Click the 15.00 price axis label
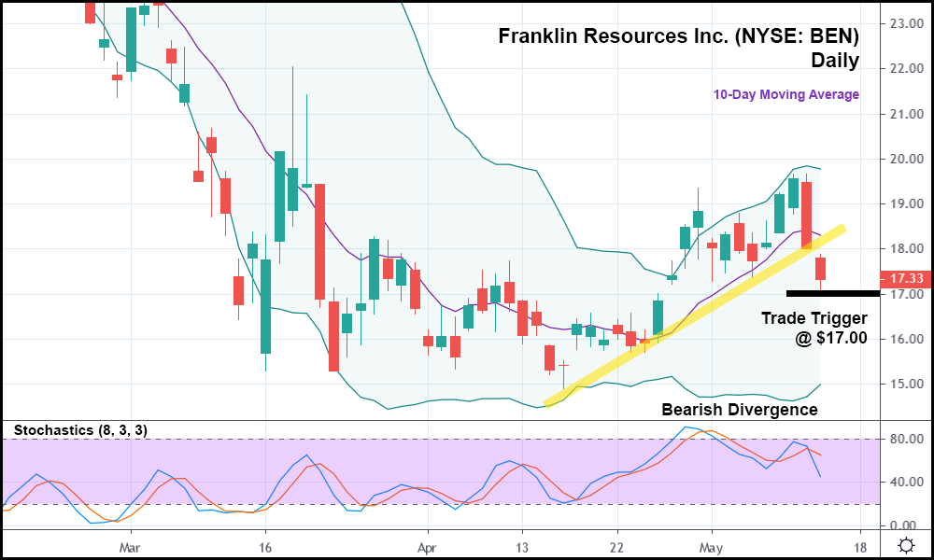This screenshot has width=934, height=560. click(x=907, y=384)
